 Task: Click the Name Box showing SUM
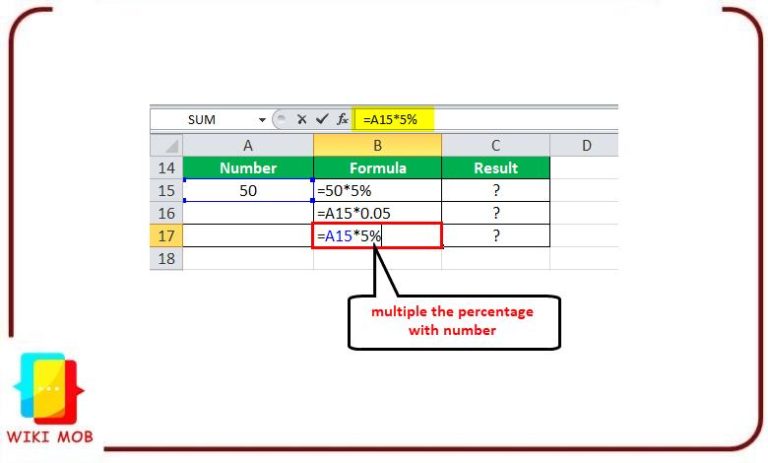204,119
